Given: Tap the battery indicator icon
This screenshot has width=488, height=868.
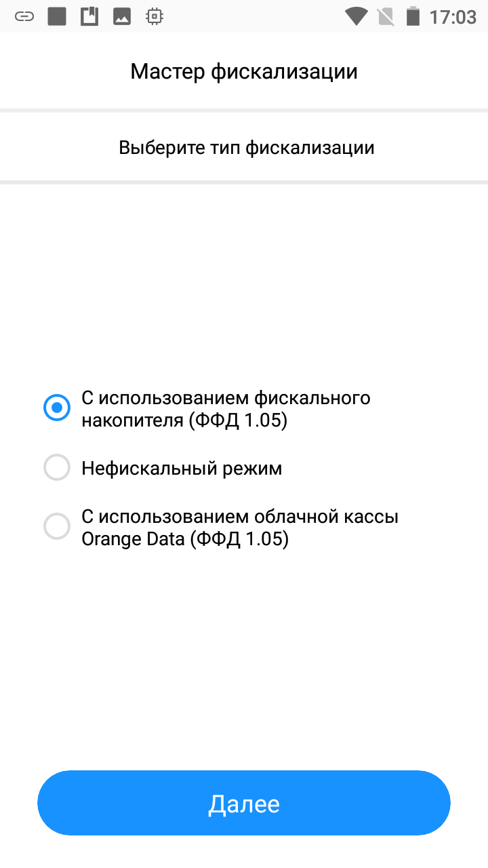Looking at the screenshot, I should pos(412,17).
